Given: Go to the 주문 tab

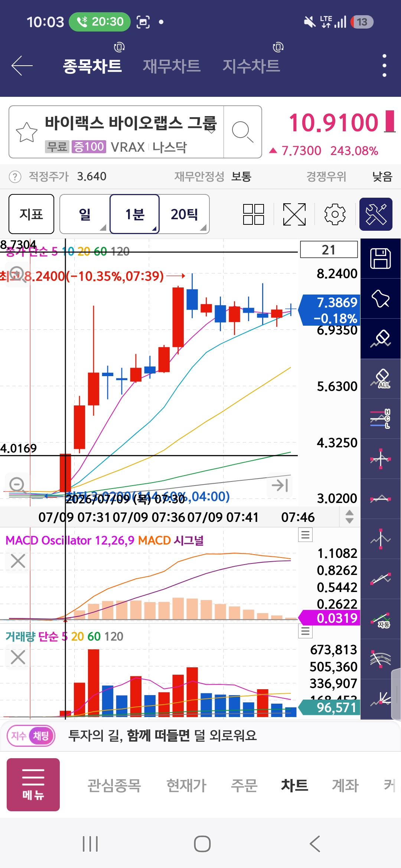Looking at the screenshot, I should [x=244, y=785].
